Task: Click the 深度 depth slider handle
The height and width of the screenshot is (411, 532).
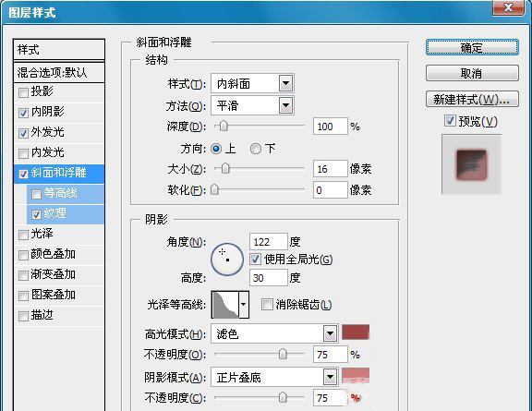Action: [224, 127]
